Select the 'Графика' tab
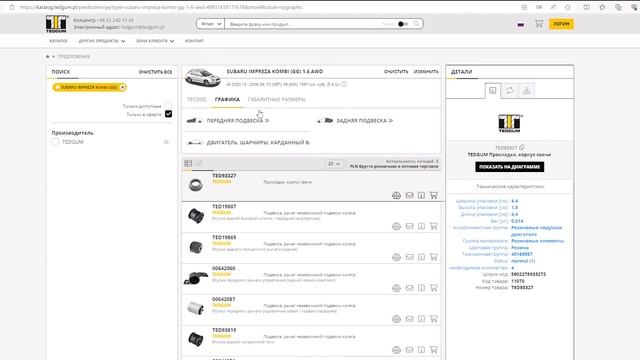 pos(227,100)
